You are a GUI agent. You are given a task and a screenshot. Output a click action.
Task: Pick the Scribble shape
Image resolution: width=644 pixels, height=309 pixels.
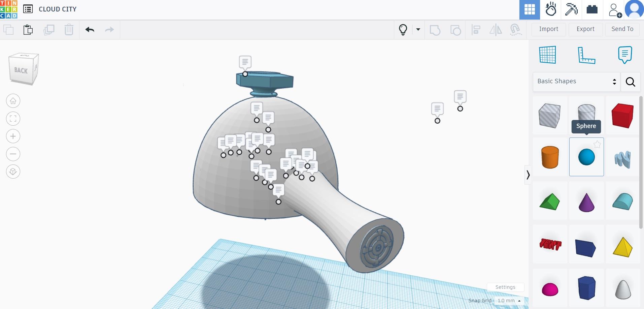pos(622,159)
